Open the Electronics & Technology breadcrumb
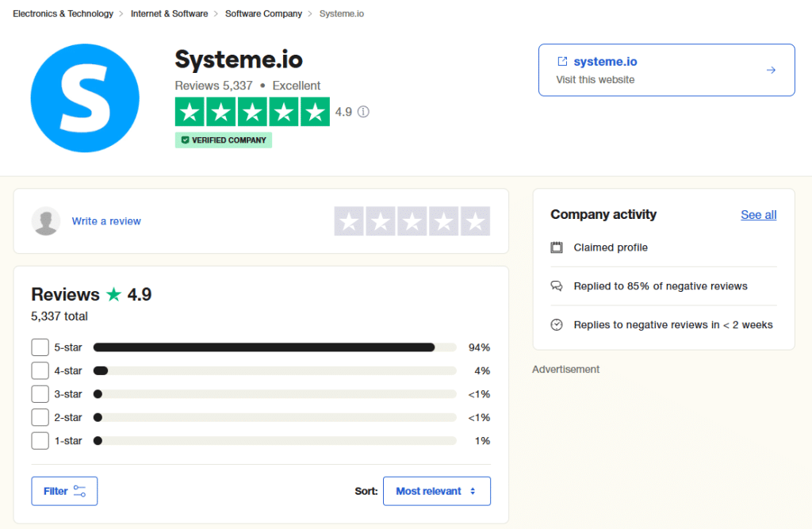Image resolution: width=812 pixels, height=529 pixels. [63, 13]
